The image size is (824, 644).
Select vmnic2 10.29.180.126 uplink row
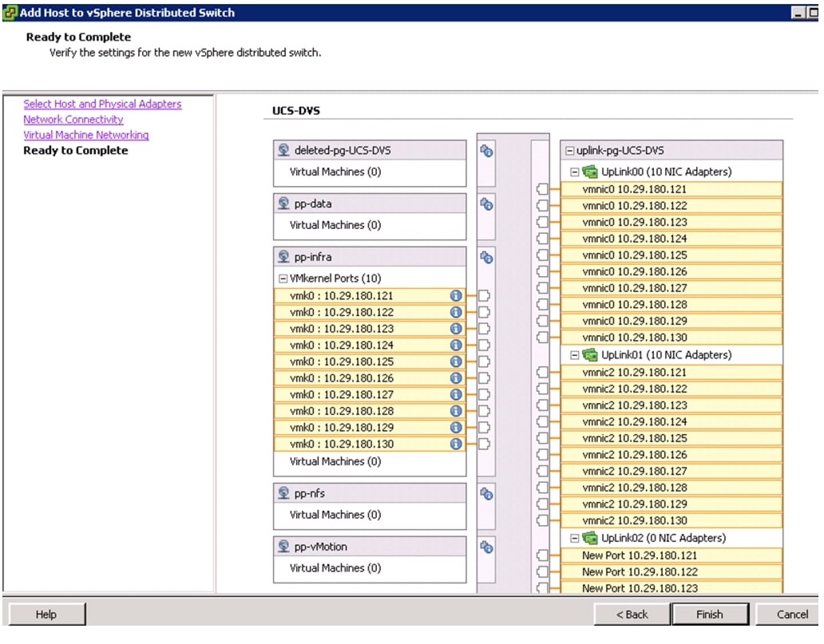tap(671, 454)
